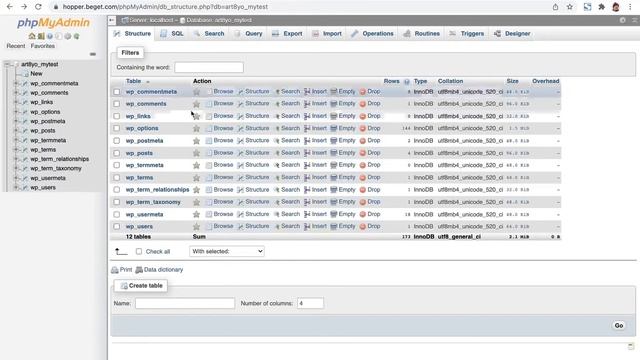Image resolution: width=640 pixels, height=360 pixels.
Task: Tick the wp_usermeta row checkbox
Action: pos(117,214)
